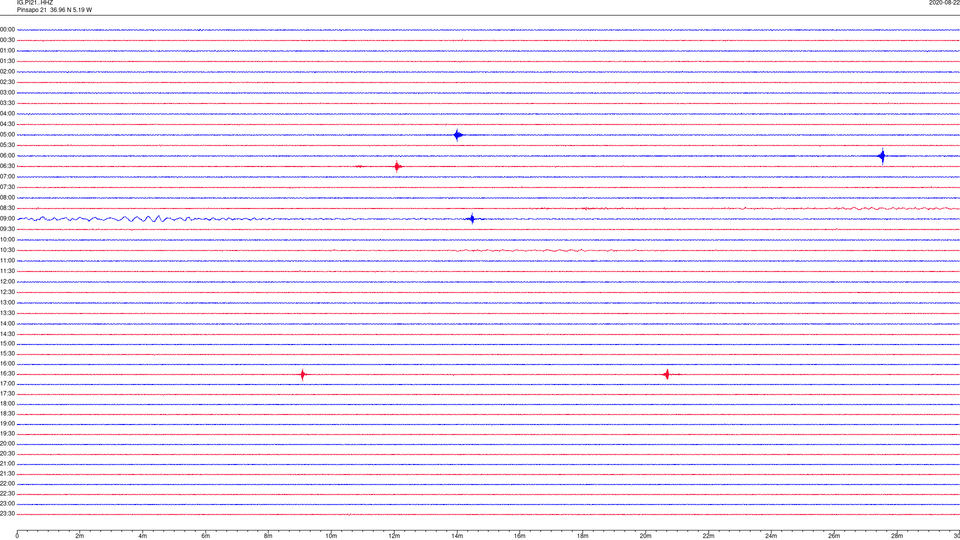Click the '04:00' row label
This screenshot has height=540, width=960.
(x=7, y=114)
